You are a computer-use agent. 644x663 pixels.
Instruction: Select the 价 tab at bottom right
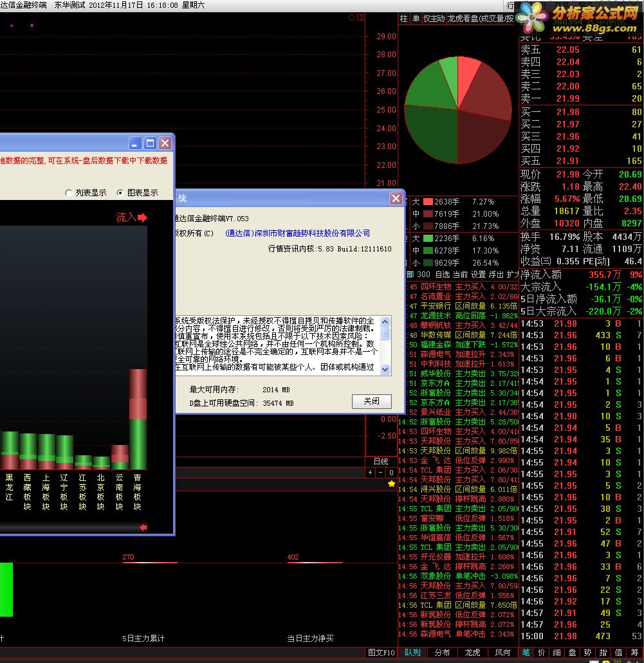pyautogui.click(x=541, y=653)
